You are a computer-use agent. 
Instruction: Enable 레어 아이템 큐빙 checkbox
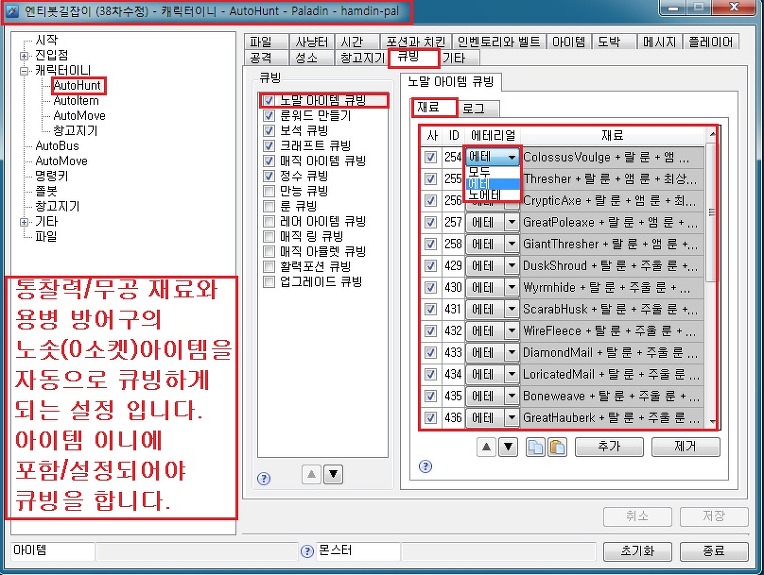coord(268,221)
